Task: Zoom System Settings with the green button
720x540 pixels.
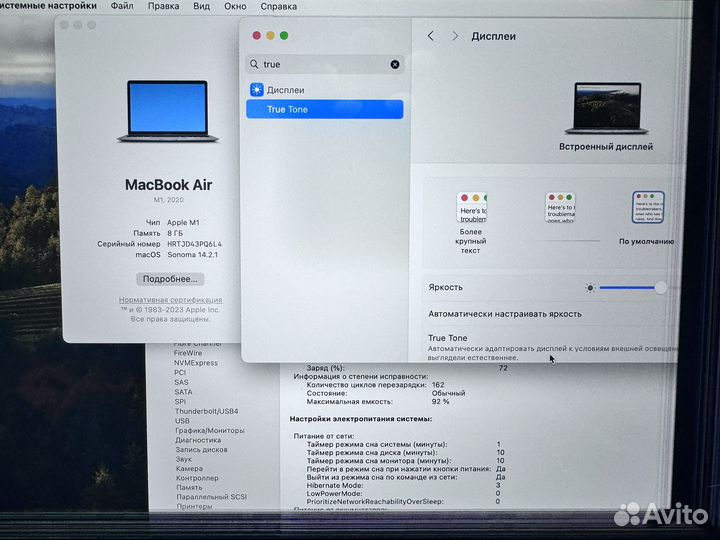Action: [284, 35]
